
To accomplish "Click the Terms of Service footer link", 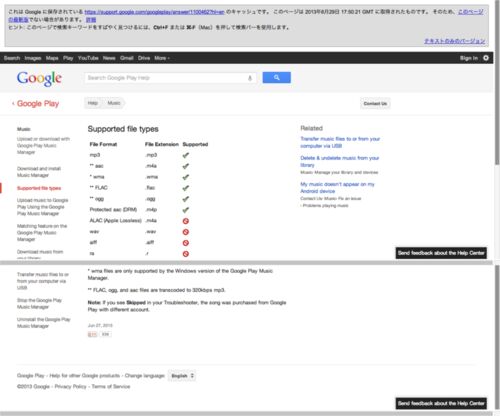I will (x=111, y=387).
